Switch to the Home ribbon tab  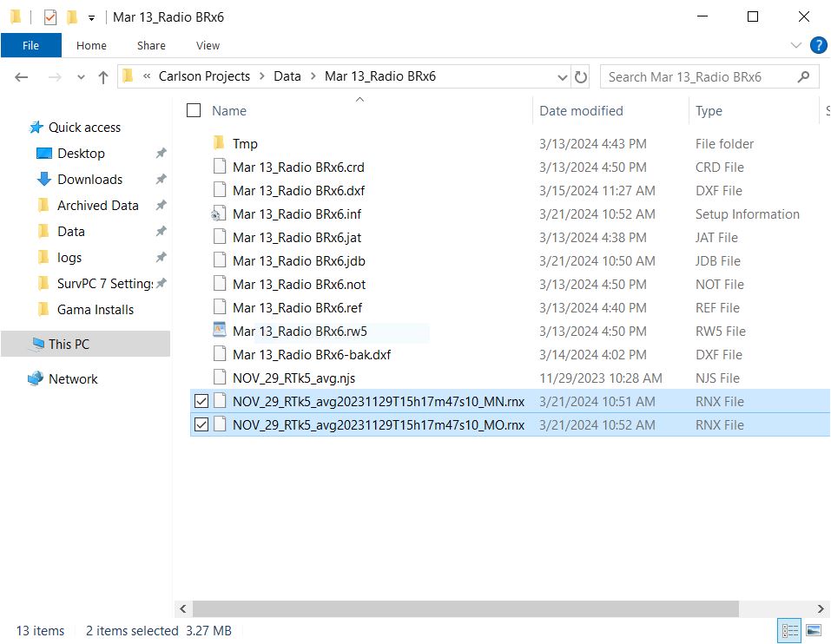pos(91,45)
